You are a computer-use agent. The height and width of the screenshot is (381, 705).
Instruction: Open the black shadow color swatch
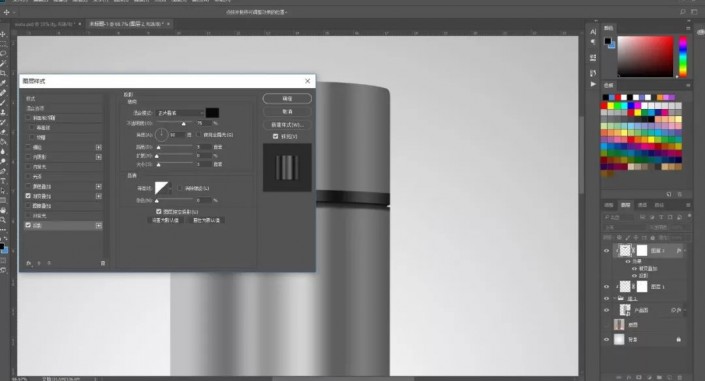coord(212,113)
